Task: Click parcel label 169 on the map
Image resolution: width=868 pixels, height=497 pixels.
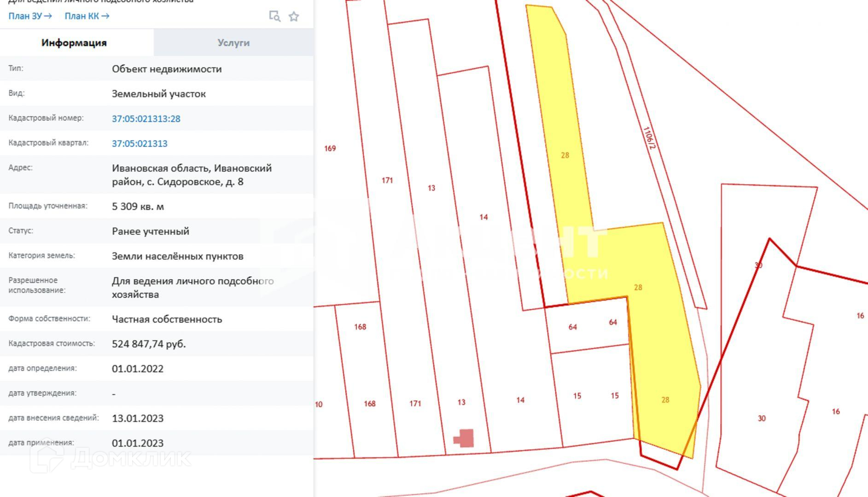Action: coord(330,149)
